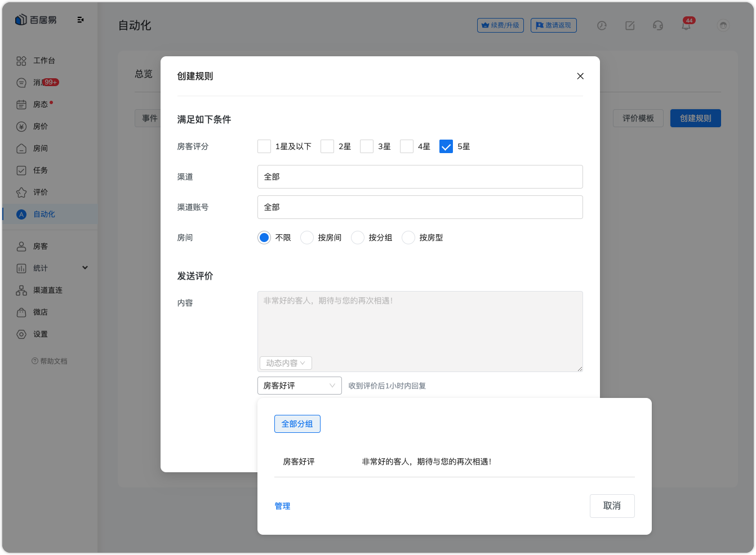The width and height of the screenshot is (756, 555).
Task: Check the 2星 rating checkbox
Action: coord(327,146)
